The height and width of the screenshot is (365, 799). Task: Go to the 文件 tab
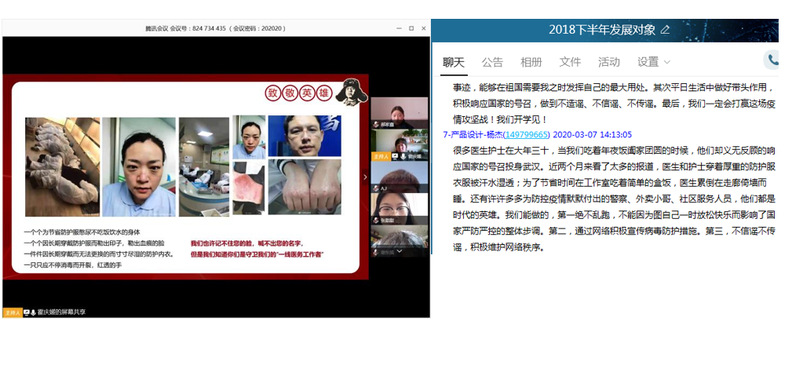click(570, 62)
